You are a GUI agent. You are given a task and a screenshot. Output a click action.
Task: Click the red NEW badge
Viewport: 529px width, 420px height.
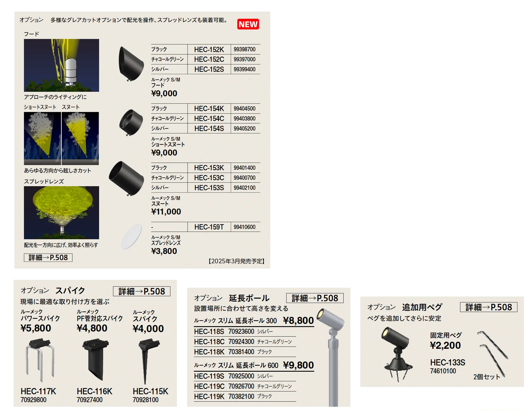[x=248, y=24]
